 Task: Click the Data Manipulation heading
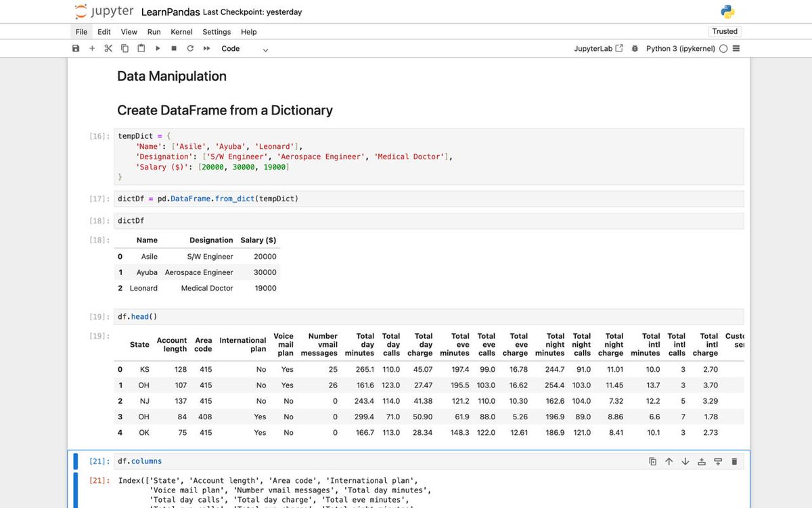pyautogui.click(x=172, y=76)
